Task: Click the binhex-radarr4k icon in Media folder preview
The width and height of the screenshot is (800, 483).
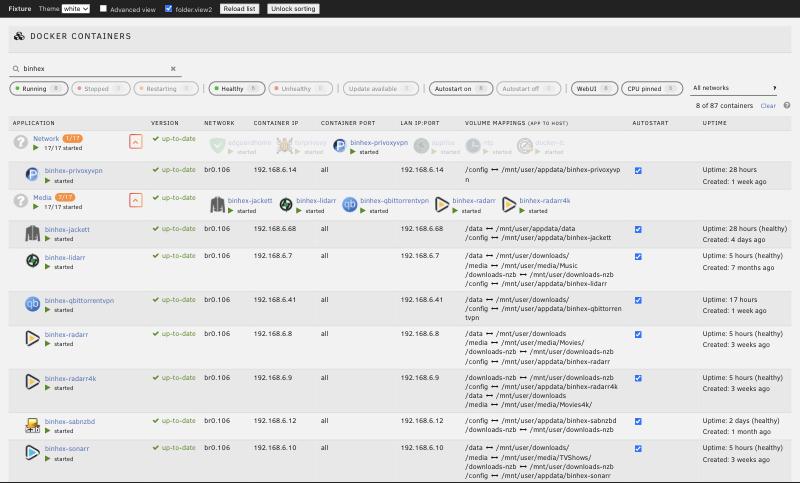Action: (509, 205)
